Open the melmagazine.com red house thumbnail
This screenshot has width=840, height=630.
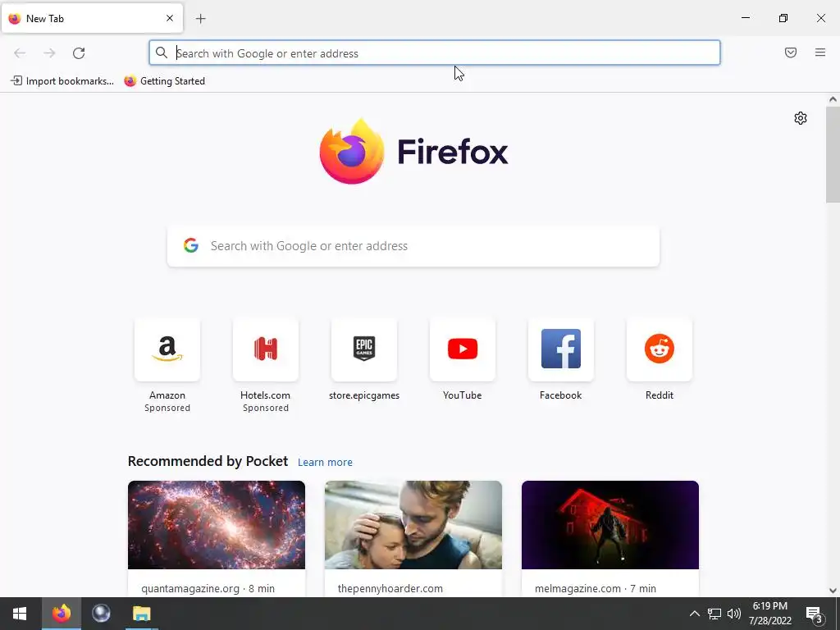(x=610, y=525)
